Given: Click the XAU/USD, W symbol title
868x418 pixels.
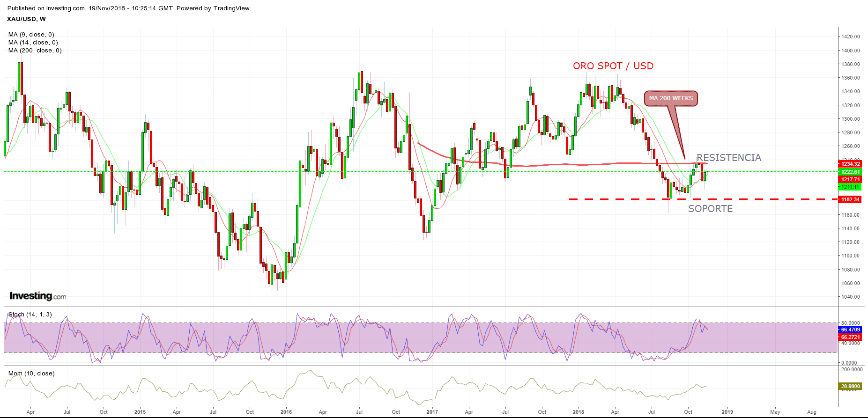Looking at the screenshot, I should pos(26,19).
